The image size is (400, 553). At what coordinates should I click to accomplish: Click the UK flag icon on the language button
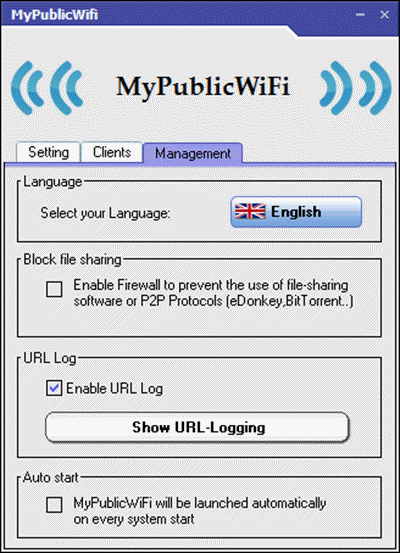coord(250,212)
